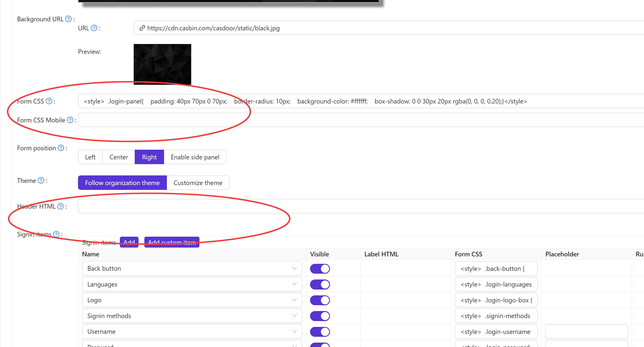Open the Signin methods name dropdown
The height and width of the screenshot is (347, 644).
click(x=192, y=316)
